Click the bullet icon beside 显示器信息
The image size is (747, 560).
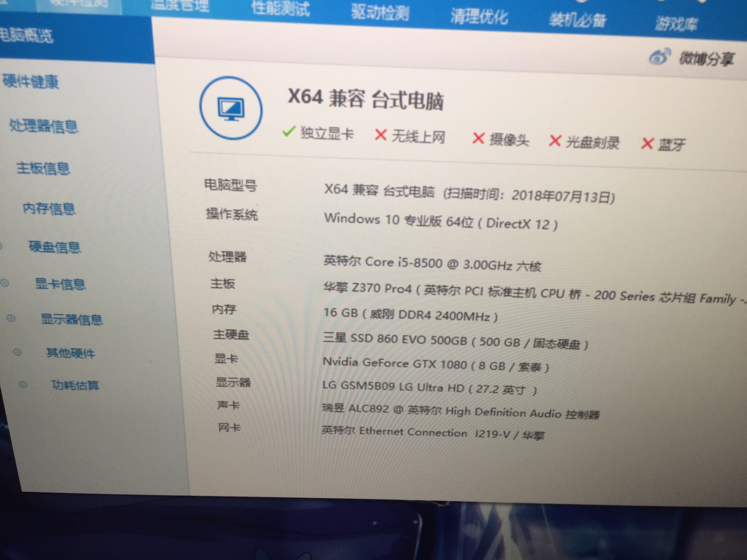11,318
